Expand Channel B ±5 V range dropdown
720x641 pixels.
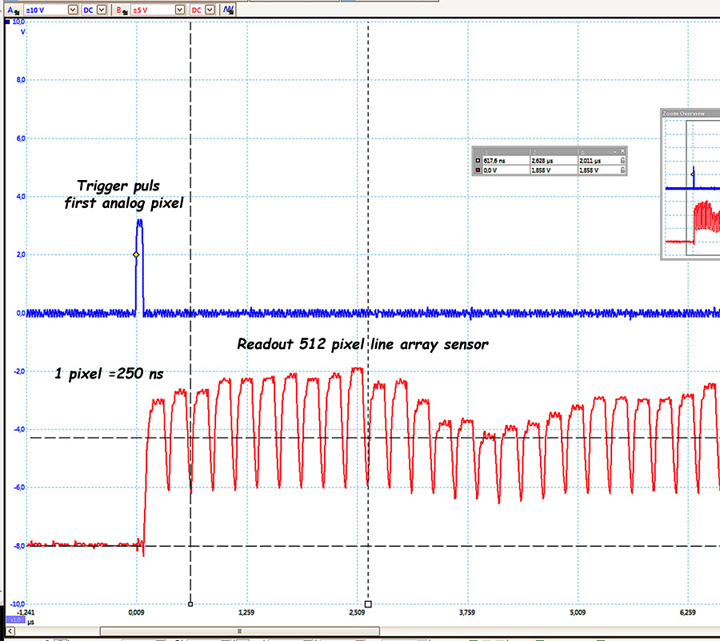tap(179, 8)
